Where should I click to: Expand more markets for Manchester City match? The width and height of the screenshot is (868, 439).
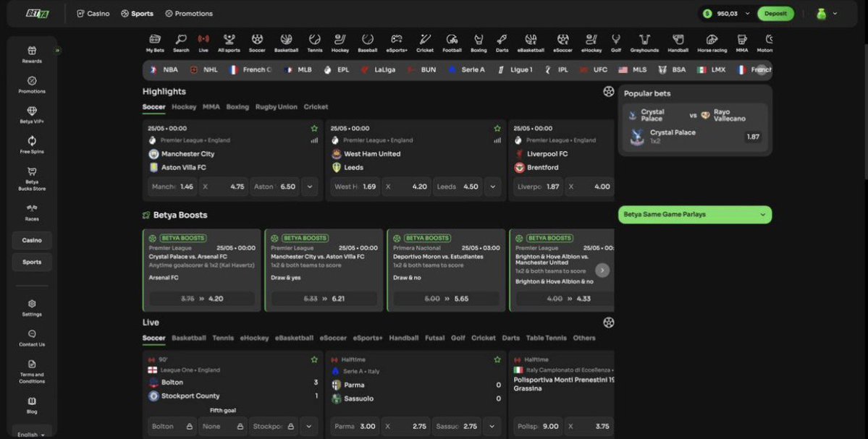310,187
